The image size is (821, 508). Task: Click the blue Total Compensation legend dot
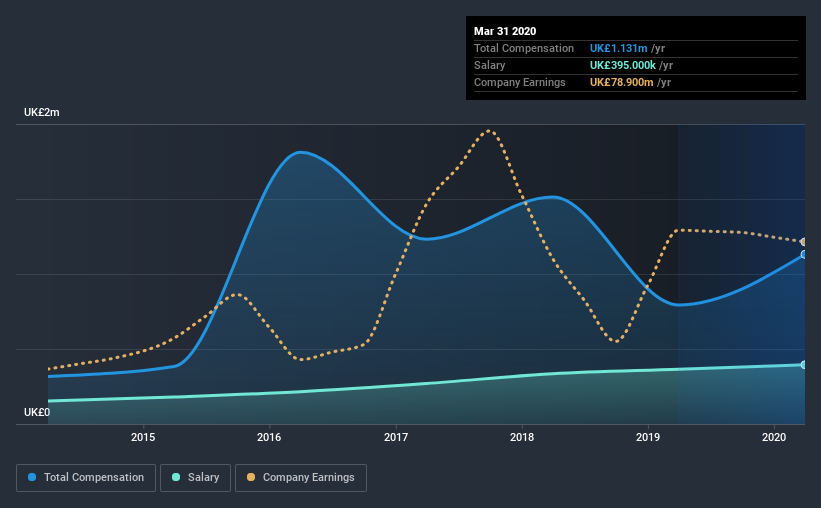32,477
